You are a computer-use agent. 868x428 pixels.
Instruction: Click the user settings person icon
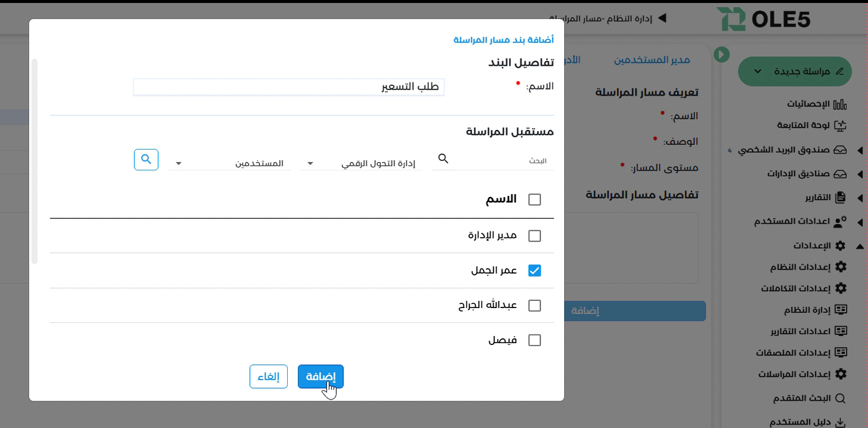[x=840, y=222]
